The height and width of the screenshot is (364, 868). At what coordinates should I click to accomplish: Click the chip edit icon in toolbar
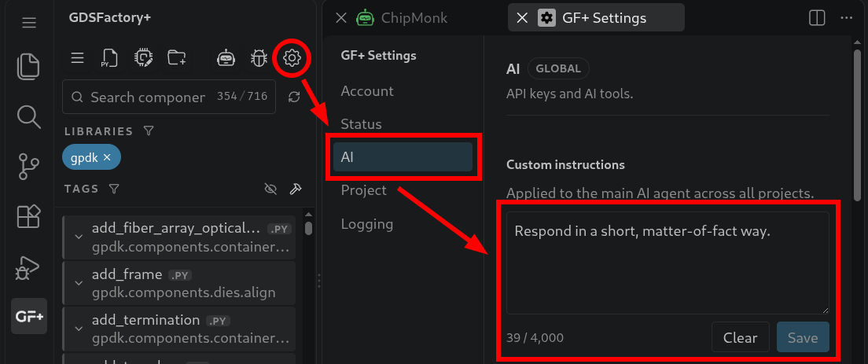pos(143,58)
